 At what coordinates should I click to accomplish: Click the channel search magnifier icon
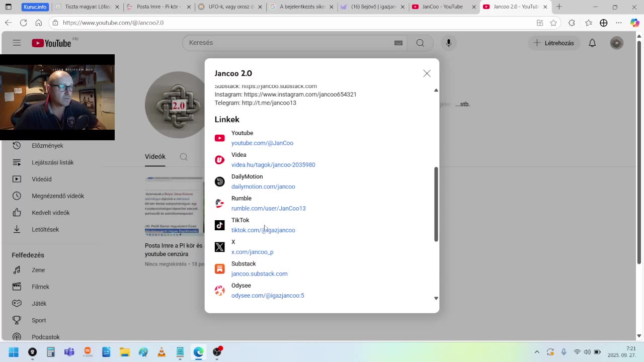(x=184, y=157)
